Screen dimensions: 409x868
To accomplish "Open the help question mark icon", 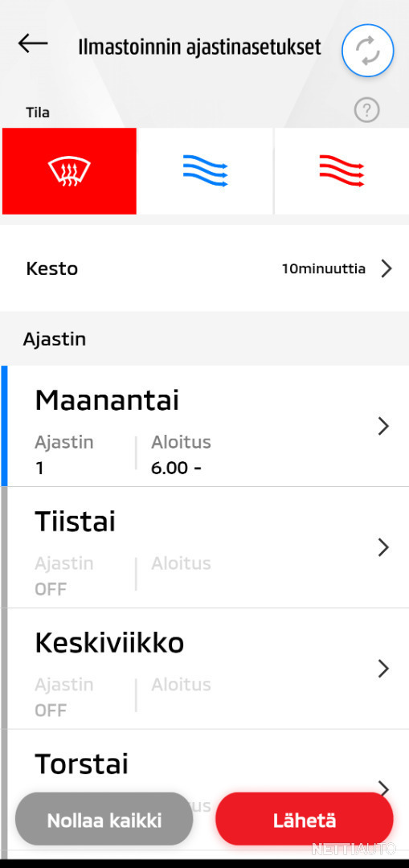I will (x=366, y=111).
